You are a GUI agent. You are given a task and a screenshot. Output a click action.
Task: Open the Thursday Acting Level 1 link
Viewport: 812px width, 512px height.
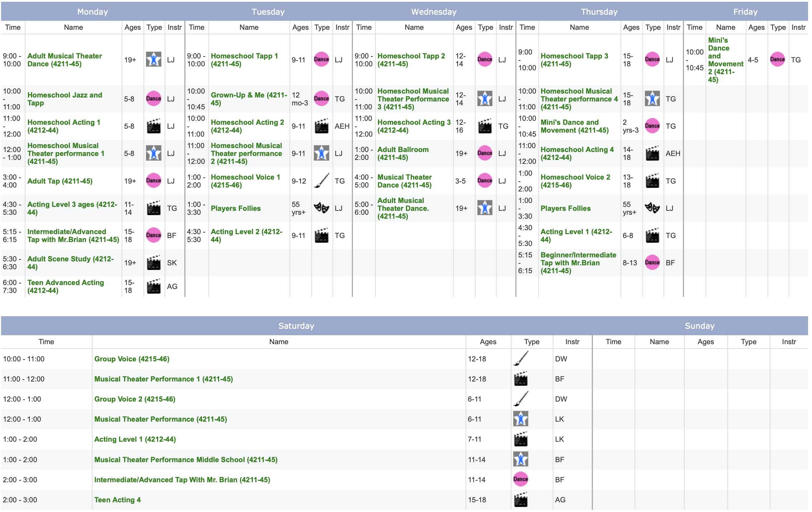pyautogui.click(x=576, y=236)
